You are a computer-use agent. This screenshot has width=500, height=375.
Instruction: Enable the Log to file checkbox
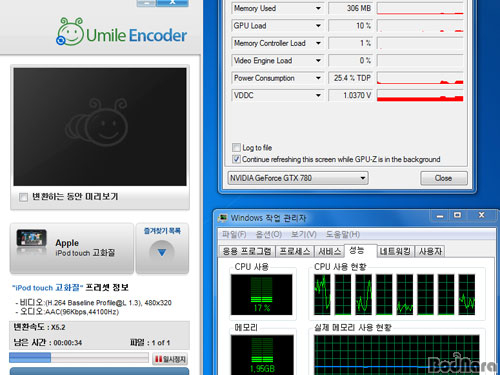[236, 147]
